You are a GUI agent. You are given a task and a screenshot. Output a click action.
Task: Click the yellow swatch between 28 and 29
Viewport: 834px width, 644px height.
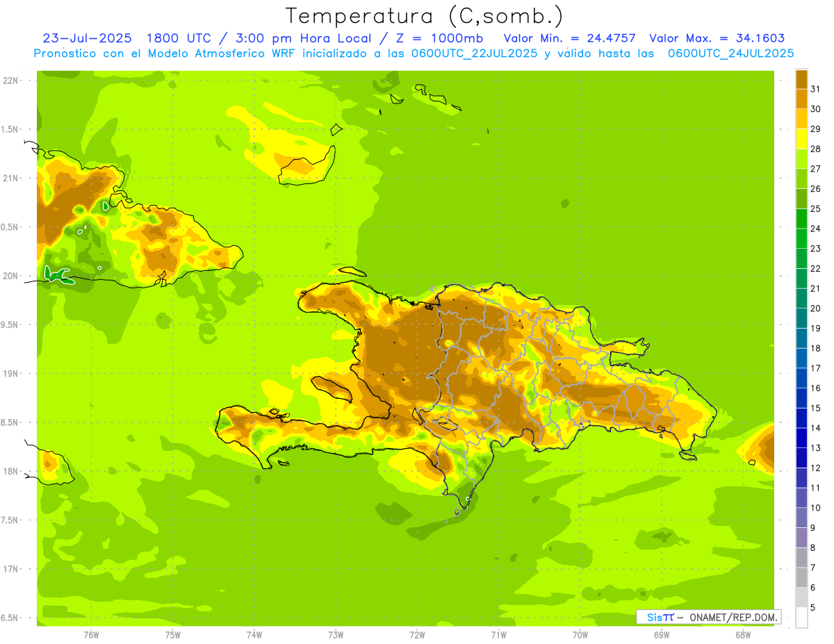[x=801, y=139]
